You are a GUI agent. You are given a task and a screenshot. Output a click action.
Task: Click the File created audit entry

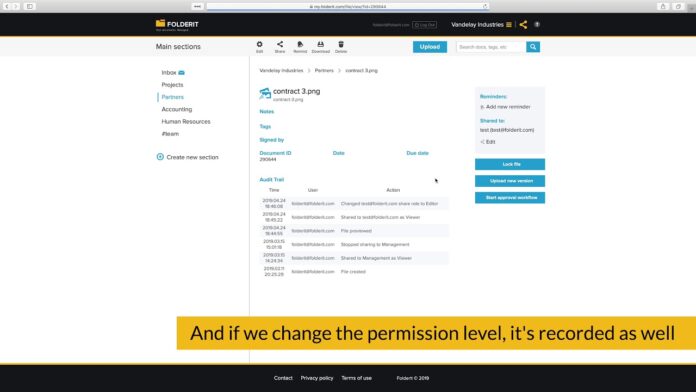point(353,272)
